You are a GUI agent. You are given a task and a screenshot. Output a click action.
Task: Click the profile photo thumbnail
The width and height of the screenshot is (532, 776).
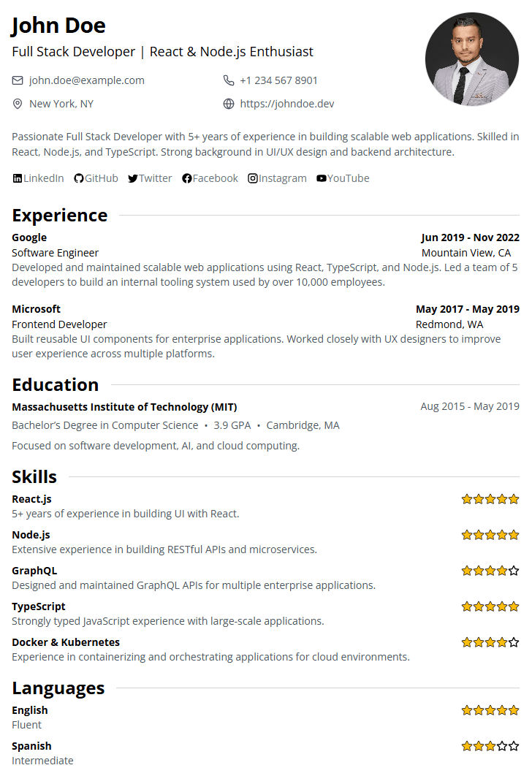(472, 59)
